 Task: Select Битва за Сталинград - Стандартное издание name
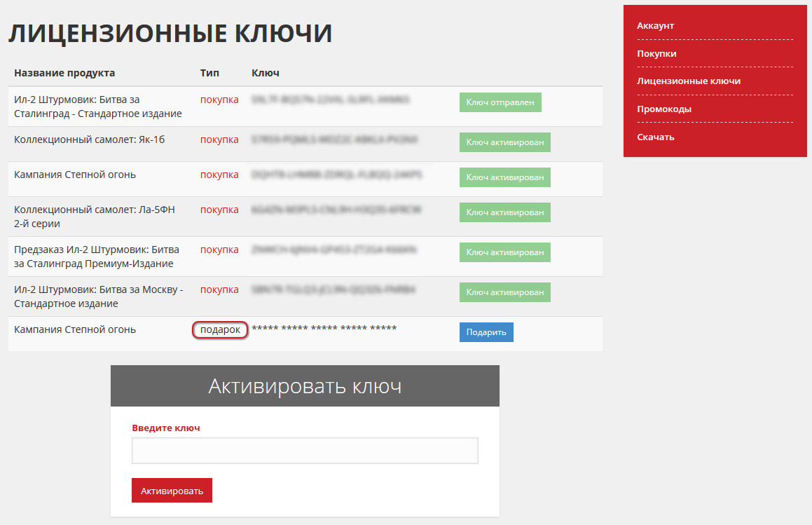tap(98, 107)
